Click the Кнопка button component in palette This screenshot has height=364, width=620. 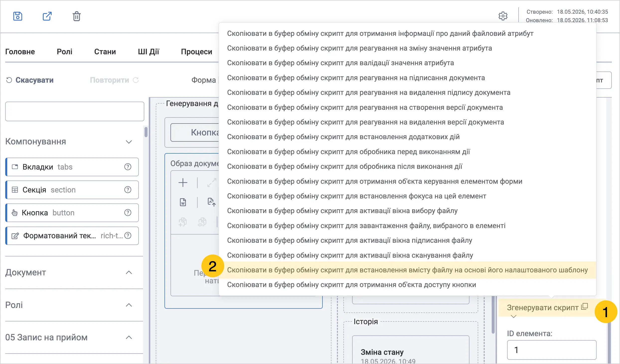72,213
